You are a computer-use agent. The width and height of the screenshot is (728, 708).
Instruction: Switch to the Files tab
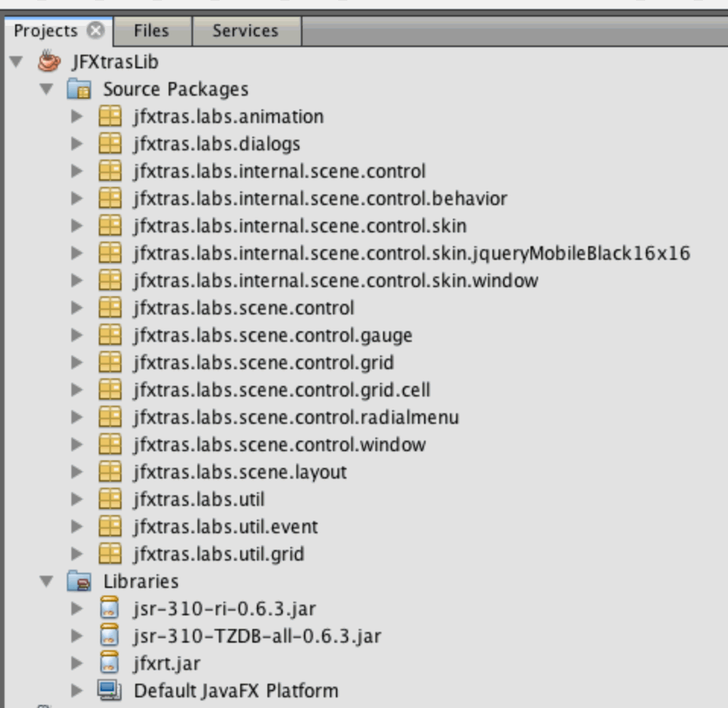pos(151,31)
